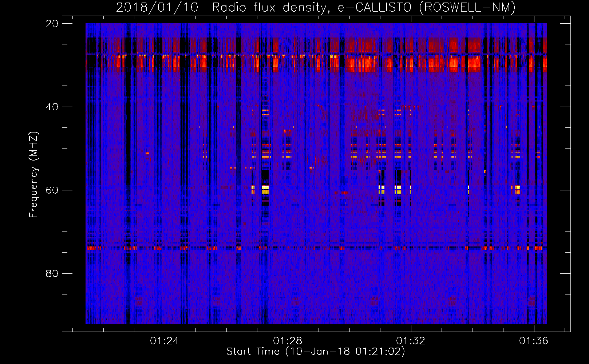Click the time tick label 01:36

pos(534,341)
